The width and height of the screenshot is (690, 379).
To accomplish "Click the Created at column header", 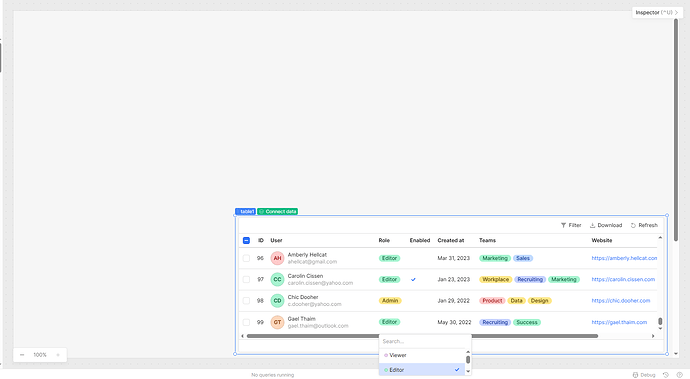I will 451,240.
